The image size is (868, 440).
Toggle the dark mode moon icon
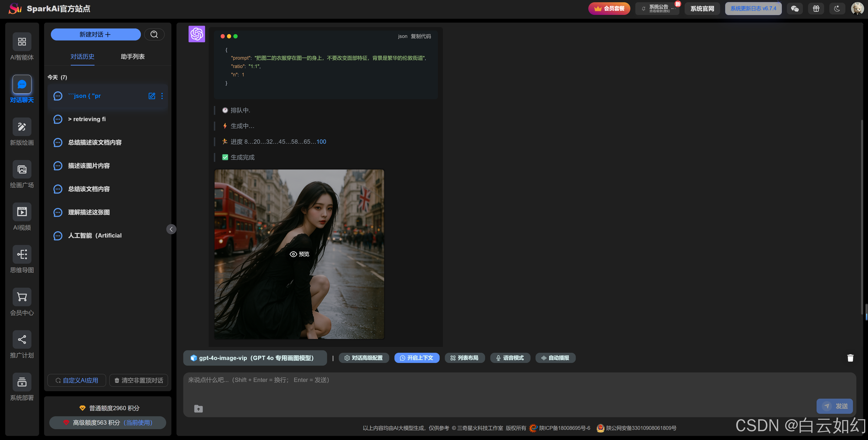pyautogui.click(x=837, y=8)
